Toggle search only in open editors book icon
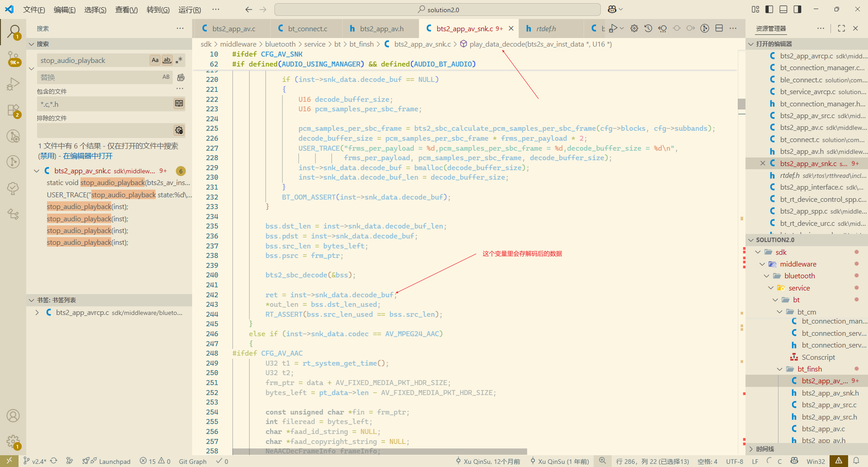The width and height of the screenshot is (868, 467). [179, 104]
